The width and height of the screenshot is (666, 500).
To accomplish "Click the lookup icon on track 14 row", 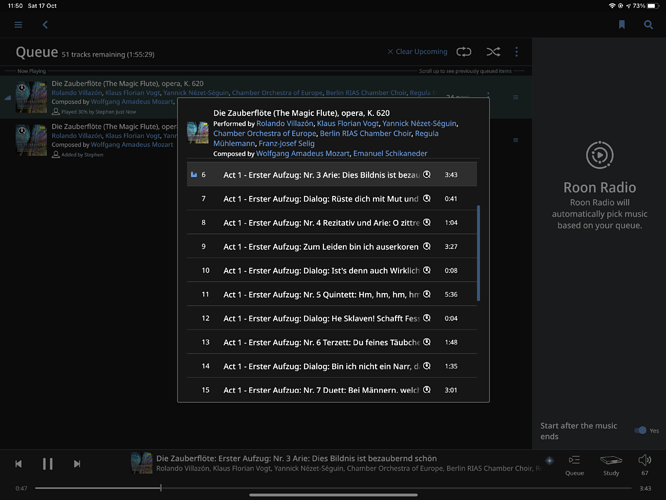I will (x=427, y=366).
